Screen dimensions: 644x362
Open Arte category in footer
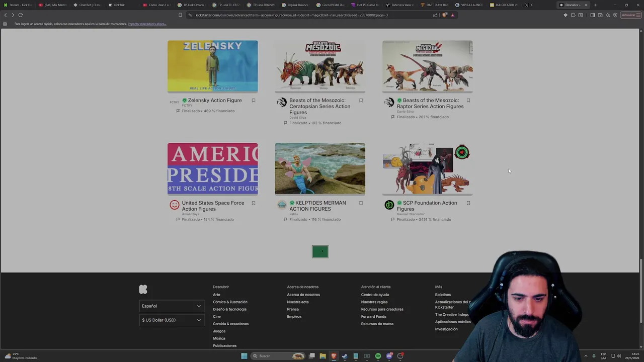(216, 295)
